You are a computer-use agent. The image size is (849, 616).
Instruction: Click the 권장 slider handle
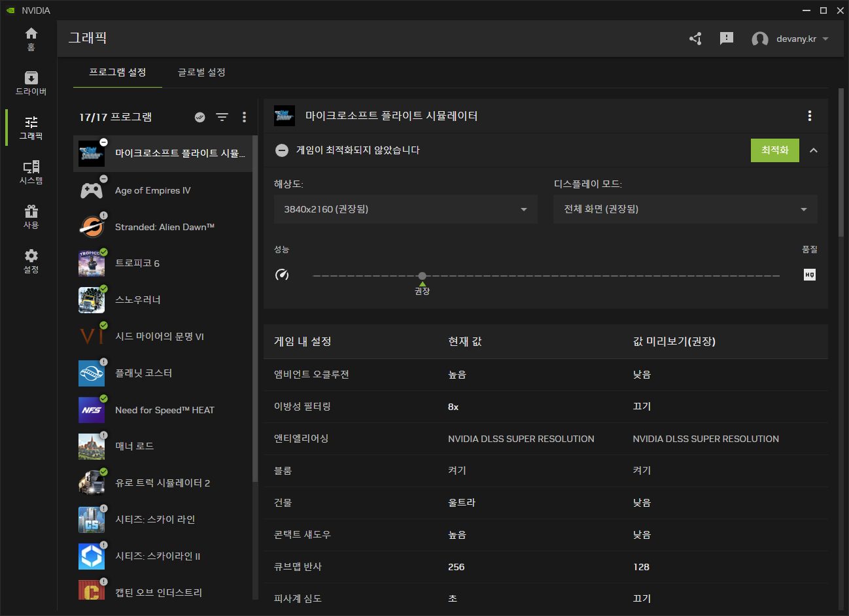[x=422, y=276]
